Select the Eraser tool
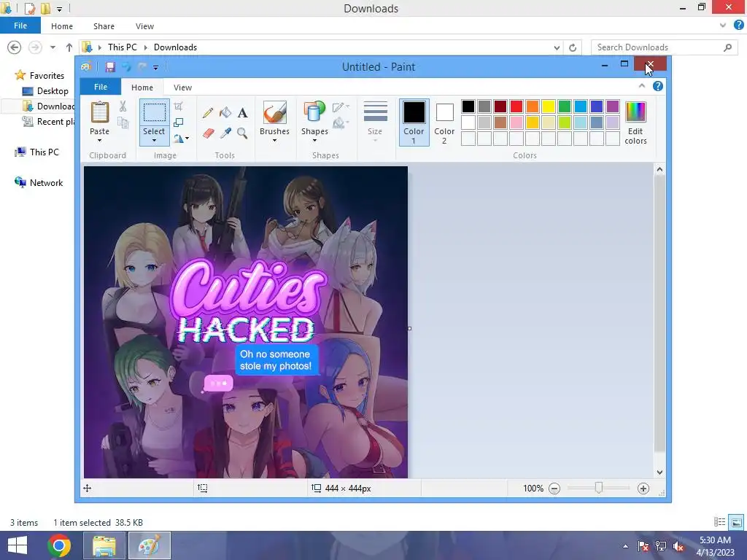Image resolution: width=747 pixels, height=560 pixels. point(208,133)
